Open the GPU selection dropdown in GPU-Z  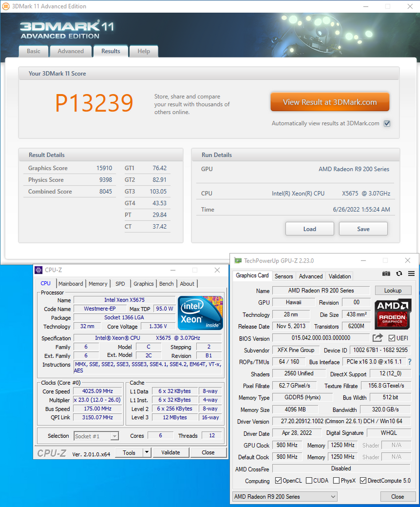coord(285,496)
